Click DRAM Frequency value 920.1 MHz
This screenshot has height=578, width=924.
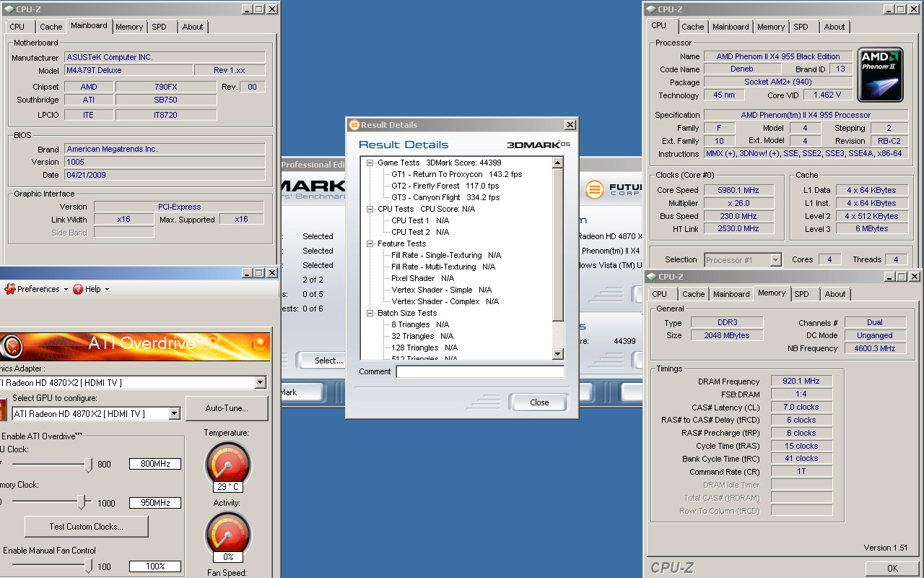801,381
